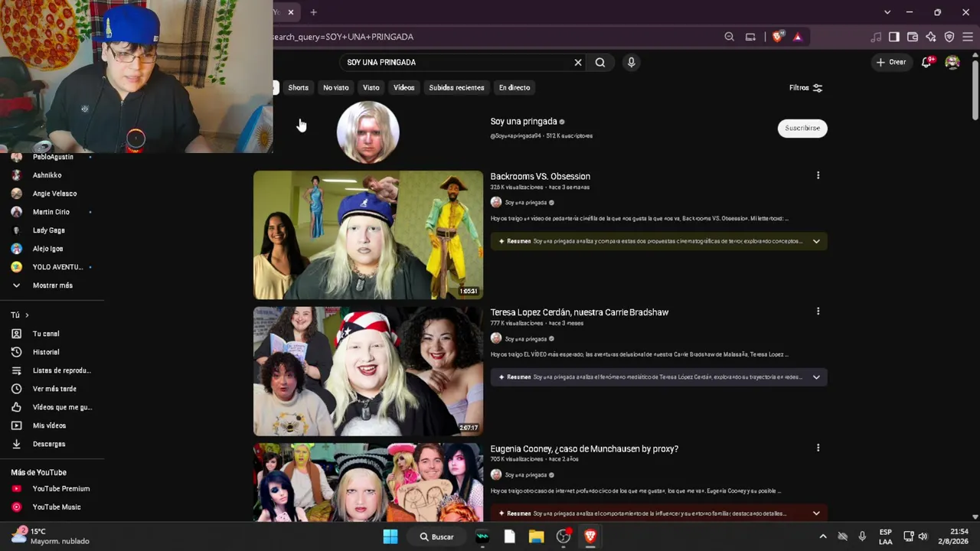The image size is (980, 551).
Task: Open the Backrooms VS. Obsession video thumbnail
Action: [x=368, y=235]
